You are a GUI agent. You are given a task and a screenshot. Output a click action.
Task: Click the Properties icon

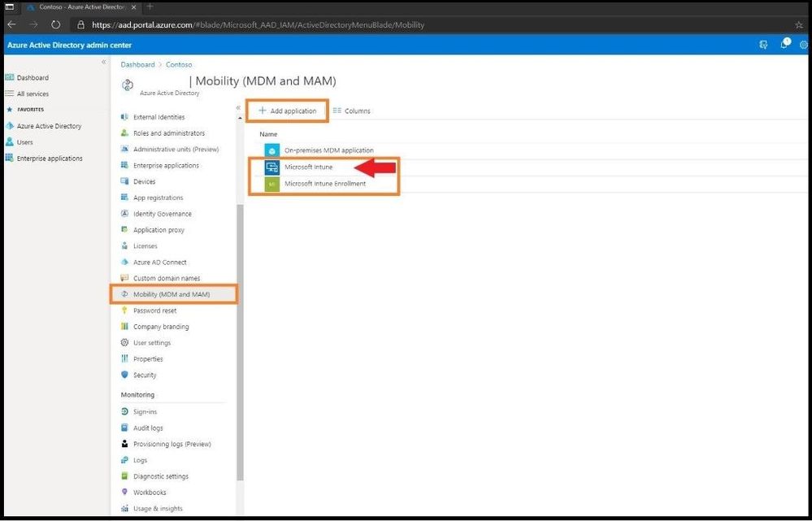point(124,358)
